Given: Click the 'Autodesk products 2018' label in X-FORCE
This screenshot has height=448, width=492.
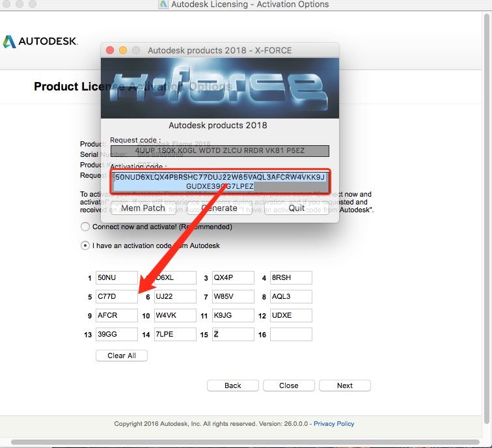Looking at the screenshot, I should [218, 126].
